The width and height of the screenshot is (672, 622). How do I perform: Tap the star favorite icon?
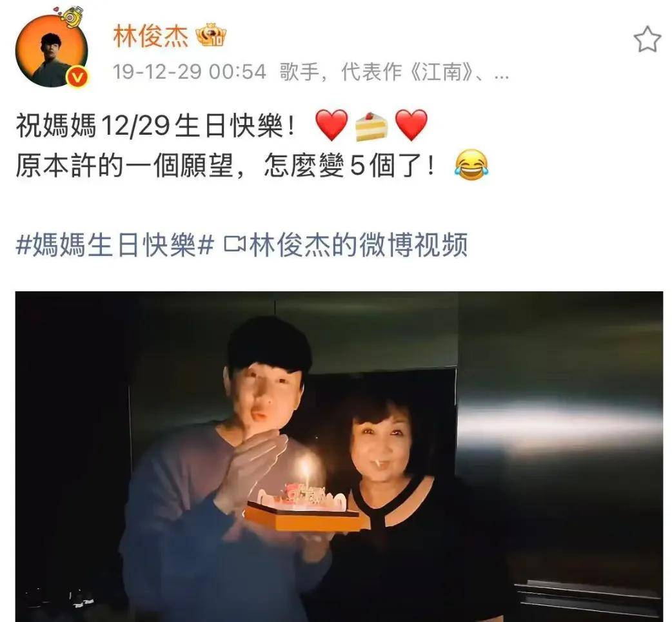[647, 39]
